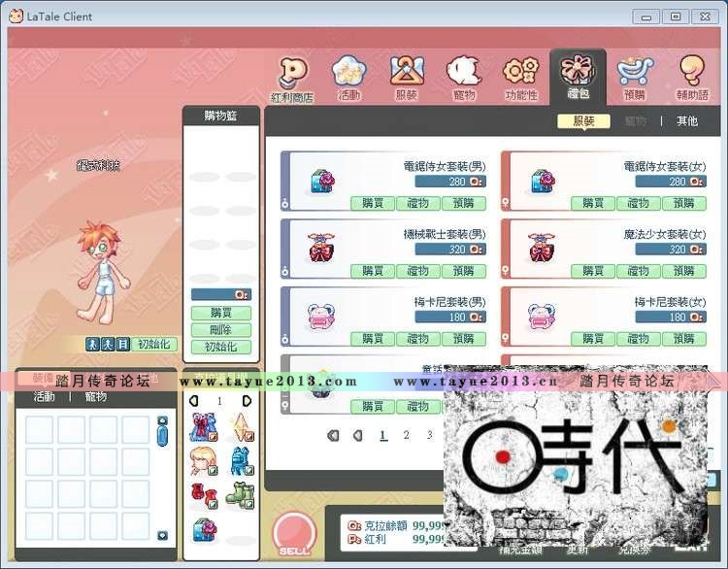The height and width of the screenshot is (569, 728).
Task: Select the blue and red dress item icon
Action: coord(204,427)
